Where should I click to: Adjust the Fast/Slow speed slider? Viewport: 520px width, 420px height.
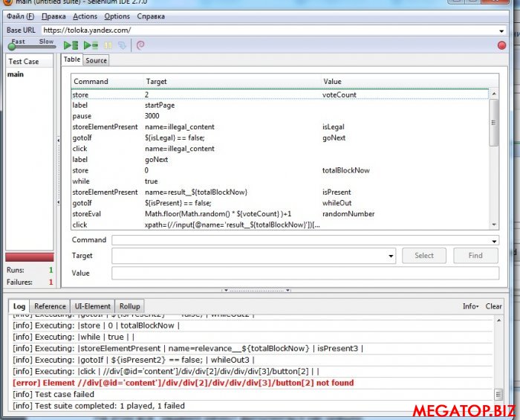[x=12, y=47]
